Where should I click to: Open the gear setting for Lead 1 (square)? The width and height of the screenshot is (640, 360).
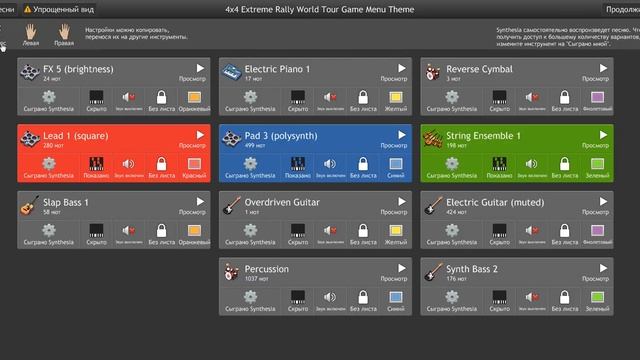(x=49, y=164)
